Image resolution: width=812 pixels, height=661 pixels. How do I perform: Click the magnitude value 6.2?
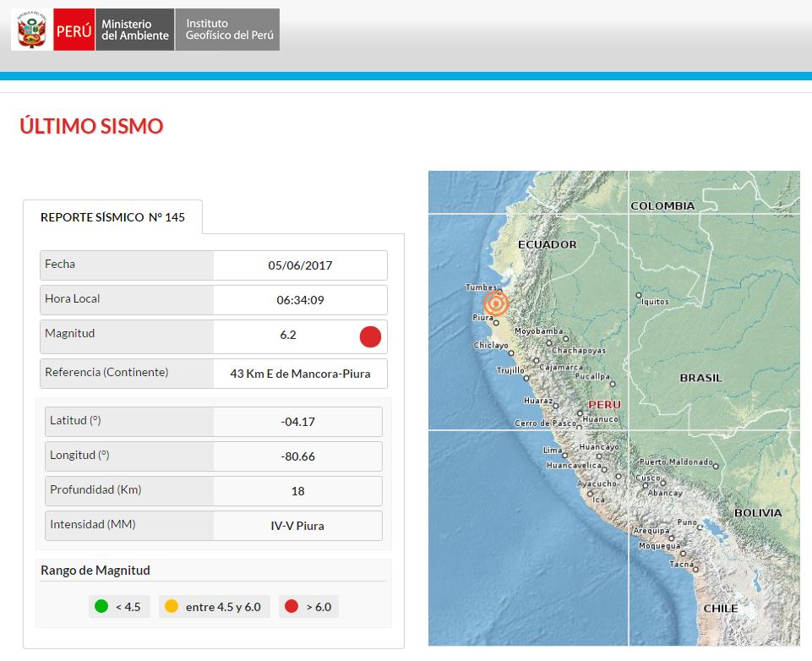pyautogui.click(x=288, y=336)
